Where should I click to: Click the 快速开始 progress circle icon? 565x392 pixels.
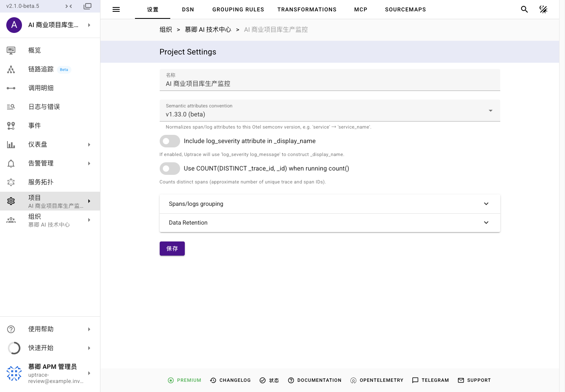14,348
